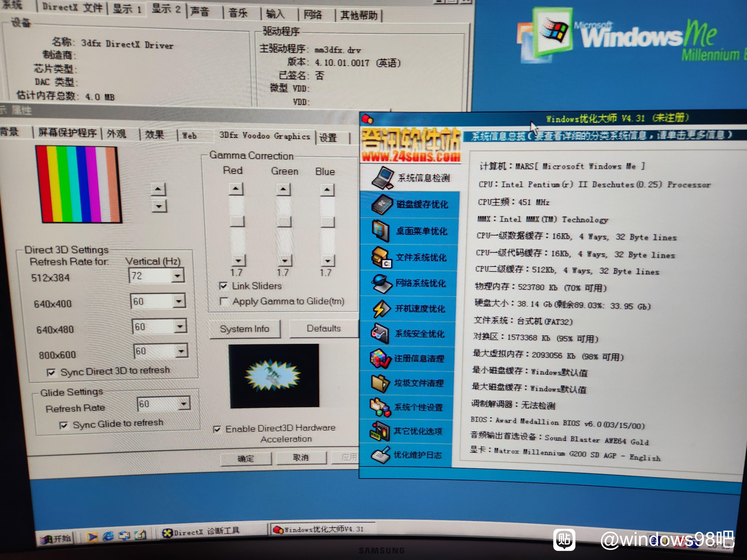
Task: Click Blue gamma slider up arrow
Action: (327, 190)
